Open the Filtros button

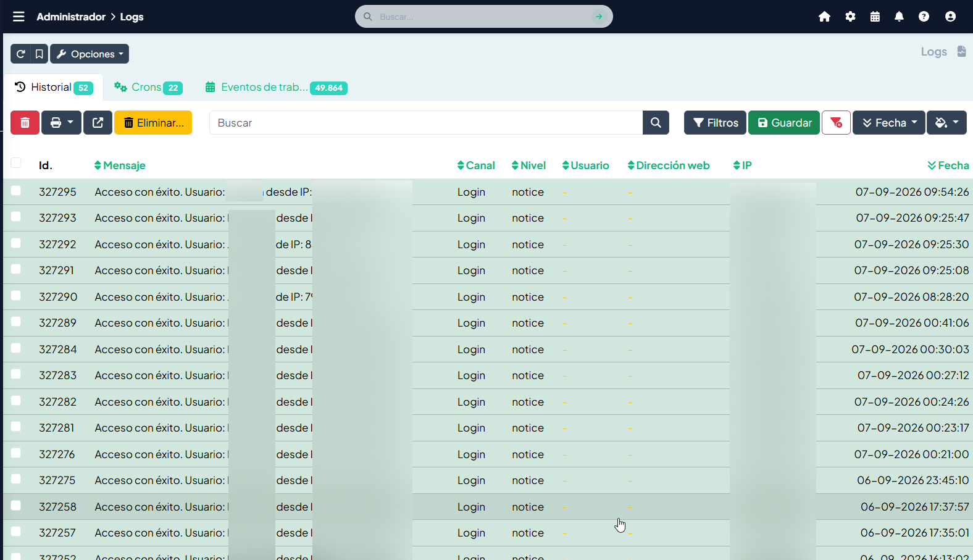click(x=715, y=122)
